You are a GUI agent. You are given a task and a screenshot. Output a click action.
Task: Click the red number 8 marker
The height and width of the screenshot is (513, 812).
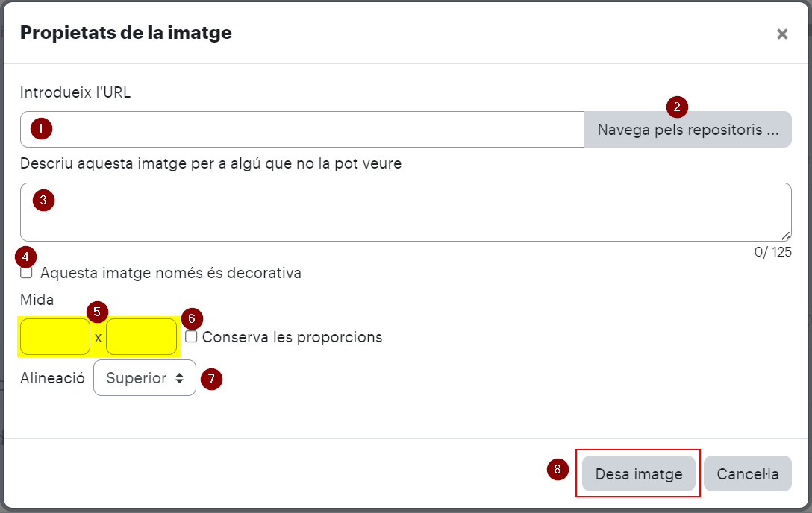pyautogui.click(x=558, y=469)
